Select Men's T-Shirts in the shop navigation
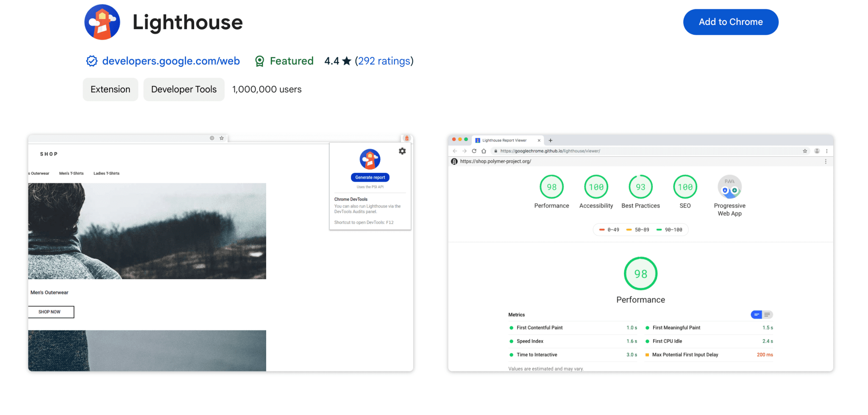868x415 pixels. [71, 173]
